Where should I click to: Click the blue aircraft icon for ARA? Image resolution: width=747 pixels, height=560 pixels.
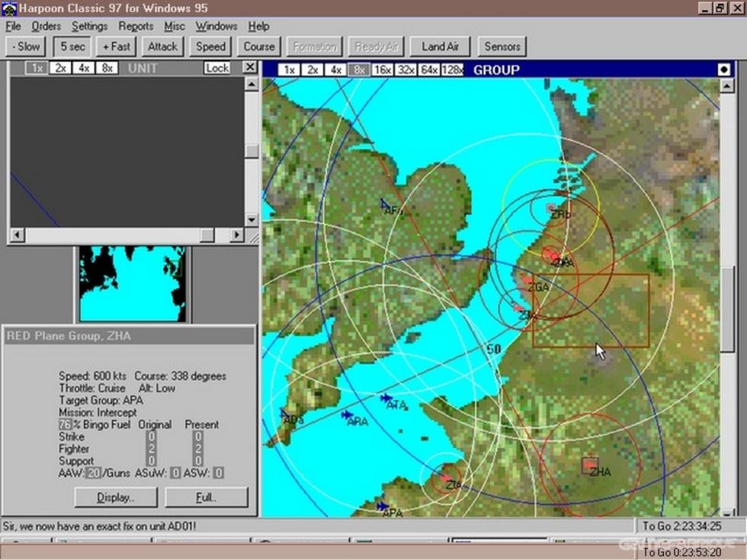point(347,414)
